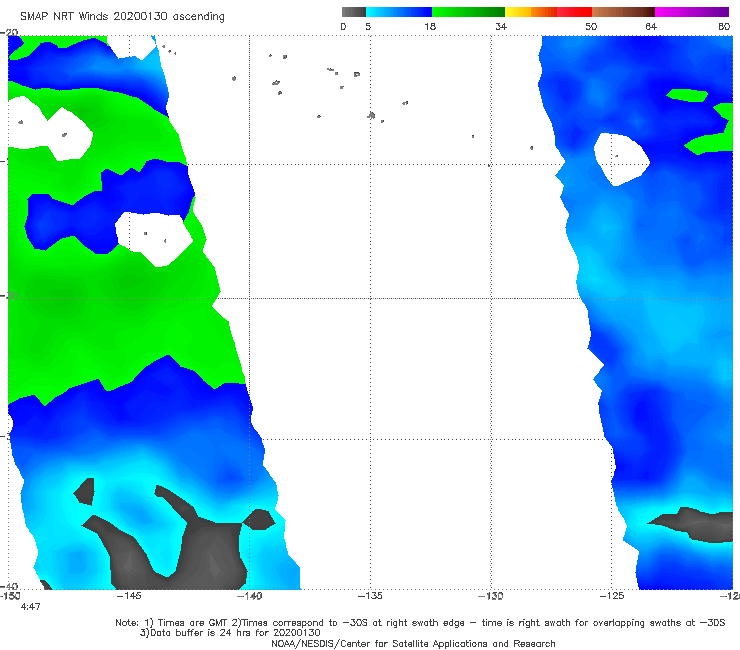Select the green 18-34 color scale segment
The height and width of the screenshot is (650, 740).
pos(468,12)
